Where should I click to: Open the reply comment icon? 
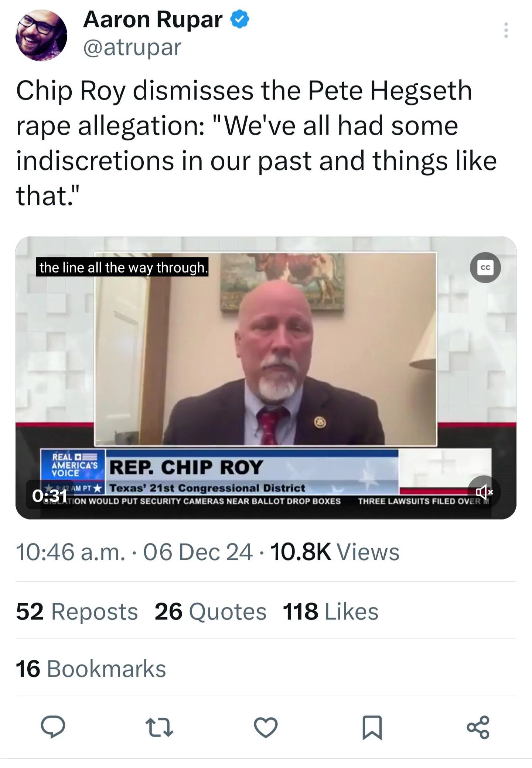[x=53, y=727]
